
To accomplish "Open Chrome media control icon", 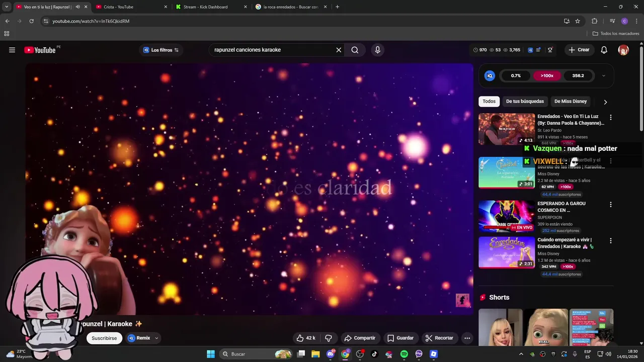I will (x=612, y=21).
